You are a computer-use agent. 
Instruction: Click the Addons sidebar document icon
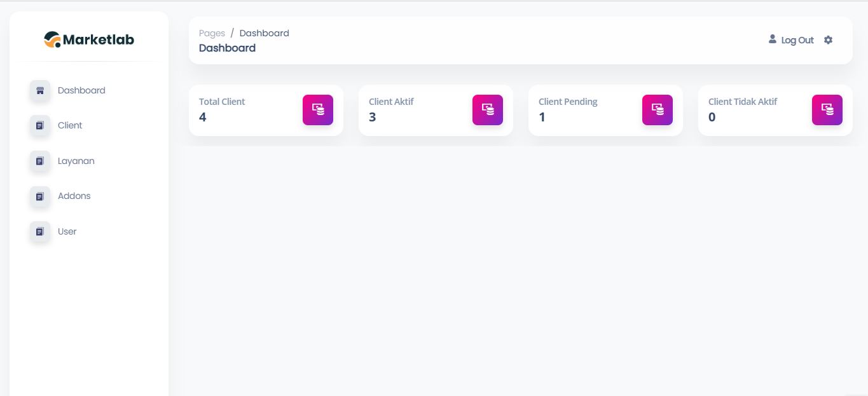pos(40,196)
